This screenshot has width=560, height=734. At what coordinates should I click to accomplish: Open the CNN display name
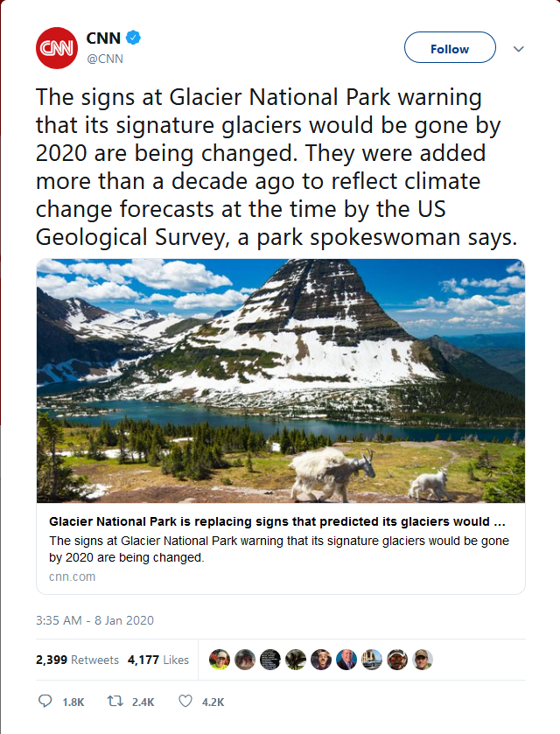point(103,38)
